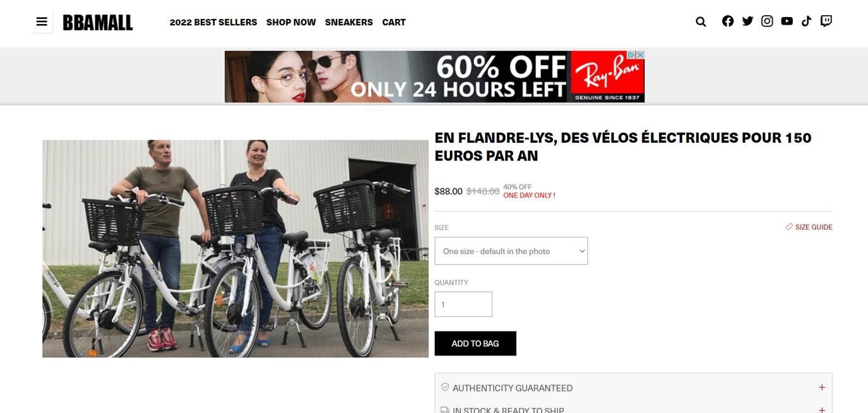Open the Cart page
Screen dimensions: 868x413
pyautogui.click(x=394, y=22)
